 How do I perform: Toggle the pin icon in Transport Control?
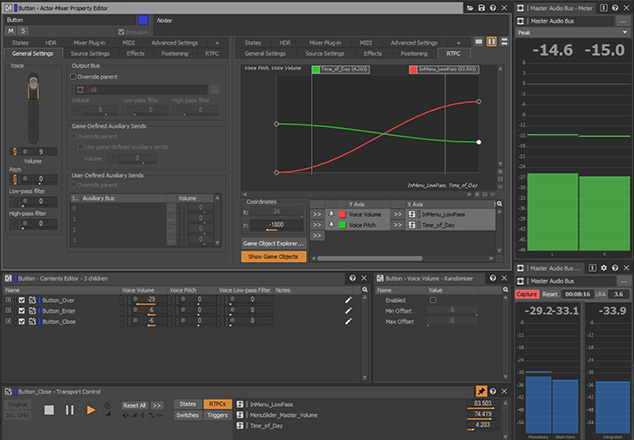(x=481, y=390)
